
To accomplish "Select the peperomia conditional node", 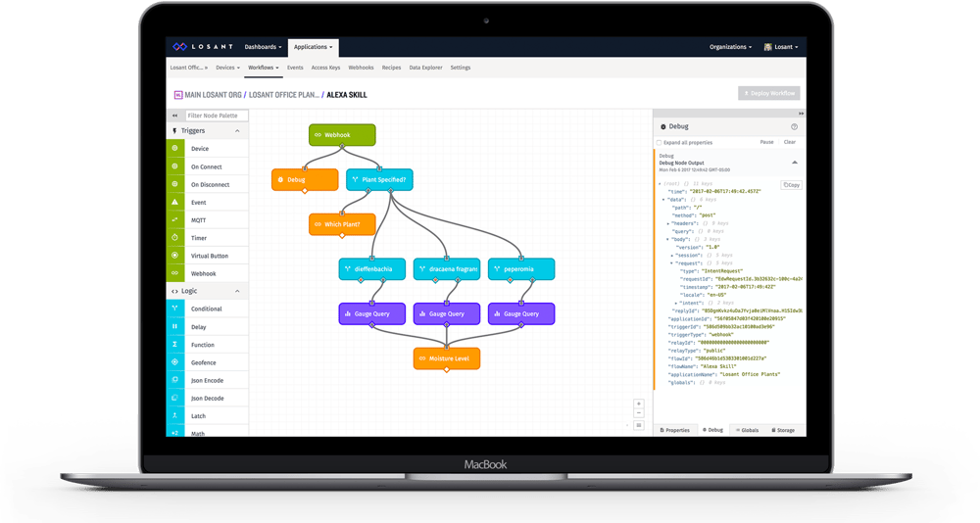I will (x=521, y=269).
